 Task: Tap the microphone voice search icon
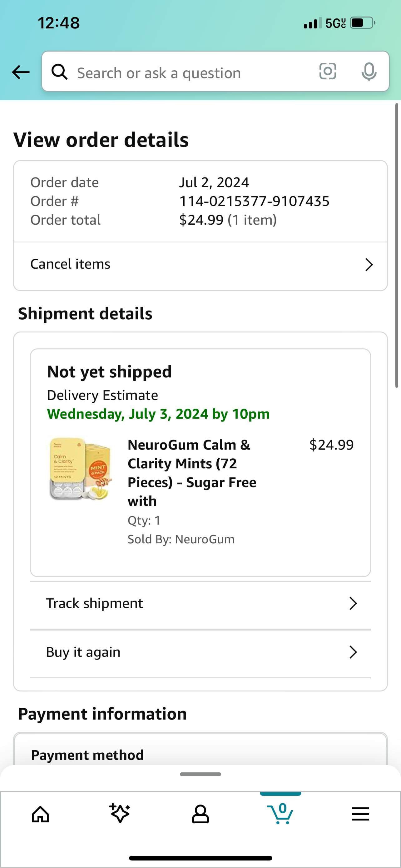click(369, 72)
